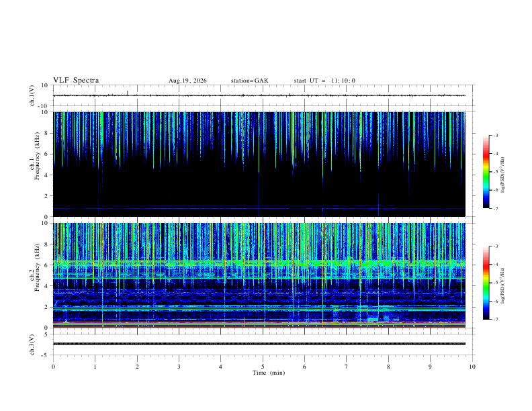Click the ch.2 lower color scale bar
This screenshot has height=411, width=532.
pyautogui.click(x=486, y=283)
